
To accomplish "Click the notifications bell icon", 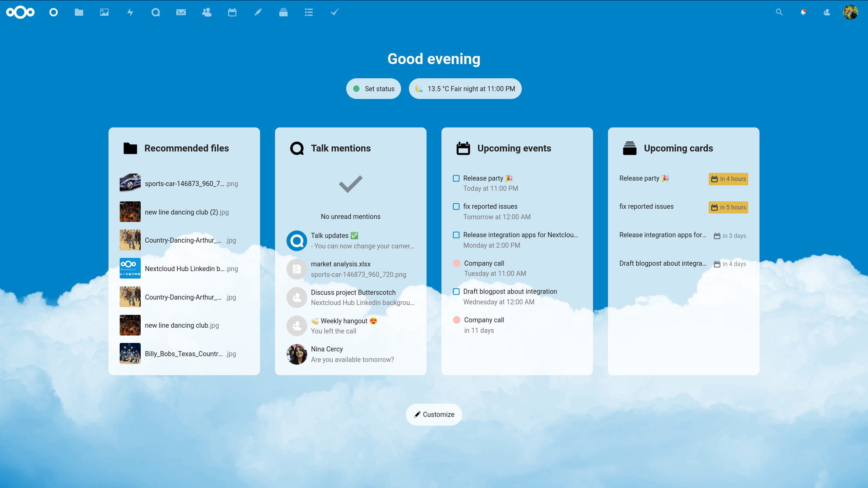I will coord(803,12).
